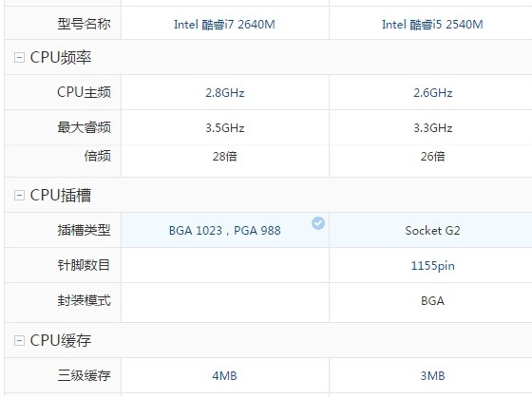This screenshot has height=399, width=532.
Task: Click the Socket G2 cell
Action: coord(432,231)
